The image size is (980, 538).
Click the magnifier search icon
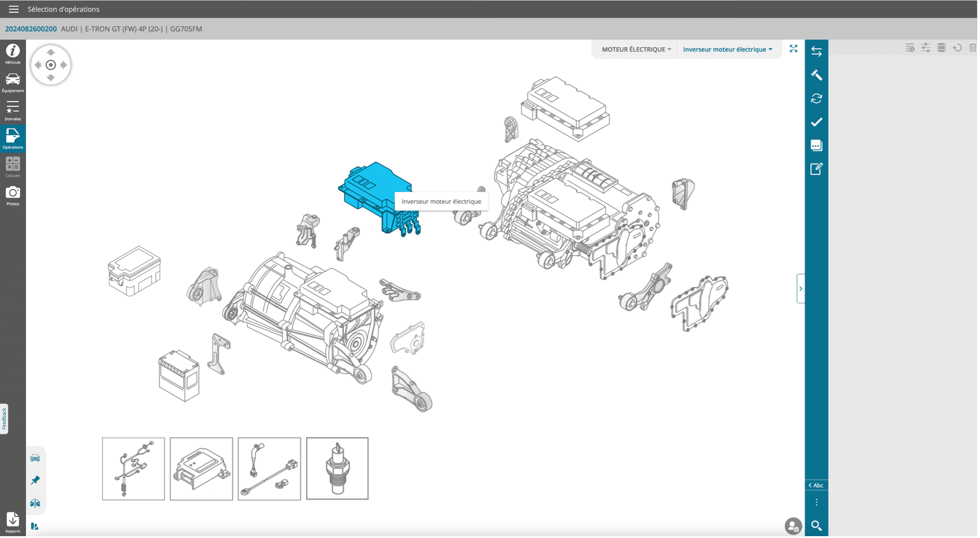(816, 525)
